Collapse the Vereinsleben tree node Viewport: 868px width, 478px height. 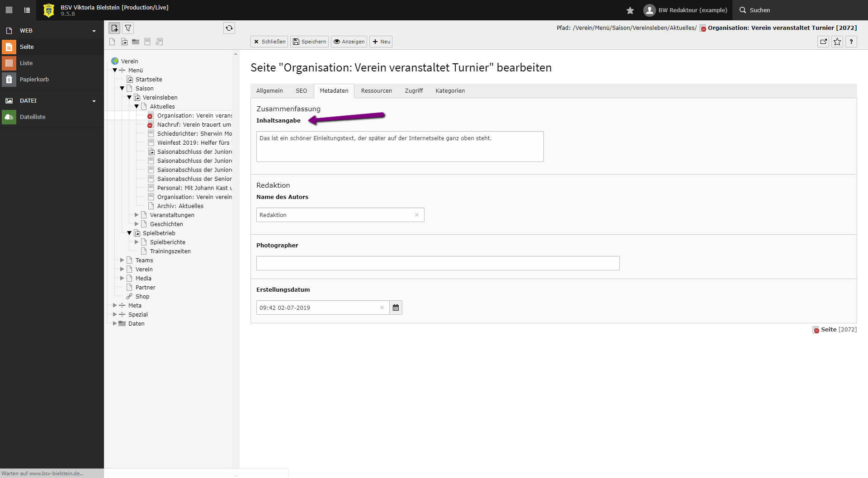tap(129, 97)
